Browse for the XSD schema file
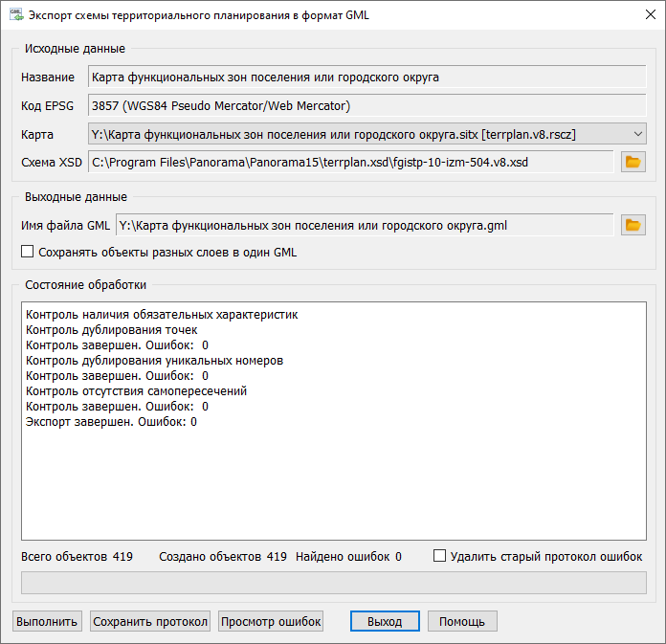 coord(633,162)
